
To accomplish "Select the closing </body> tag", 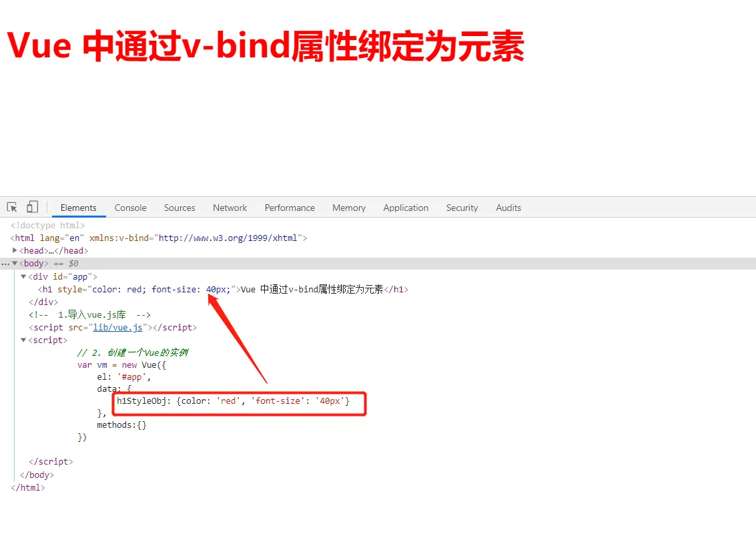I will pos(37,475).
